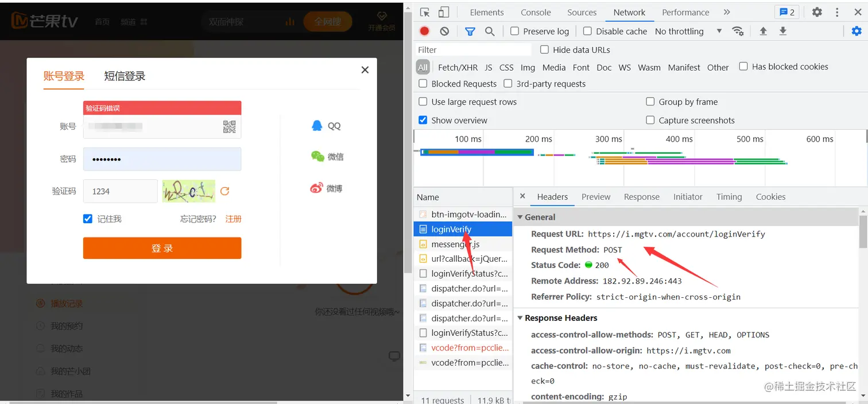Stop recording with the red record button
Image resolution: width=868 pixels, height=404 pixels.
pos(425,31)
